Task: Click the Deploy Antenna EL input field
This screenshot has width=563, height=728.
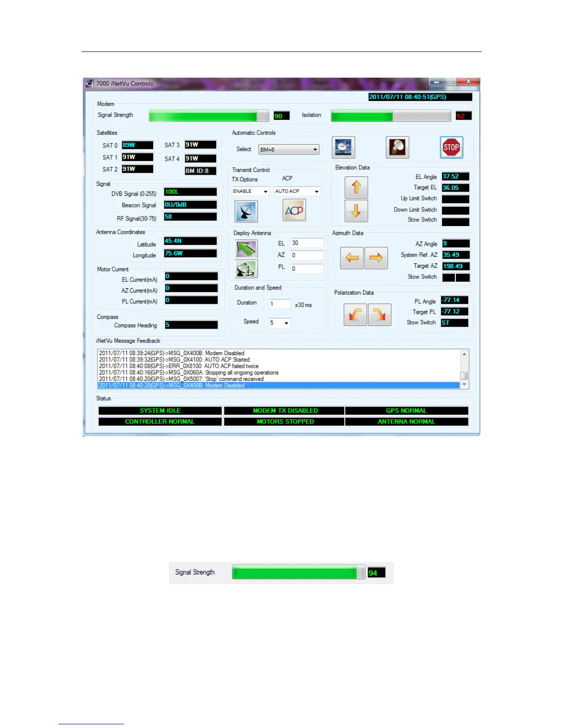Action: [x=307, y=243]
